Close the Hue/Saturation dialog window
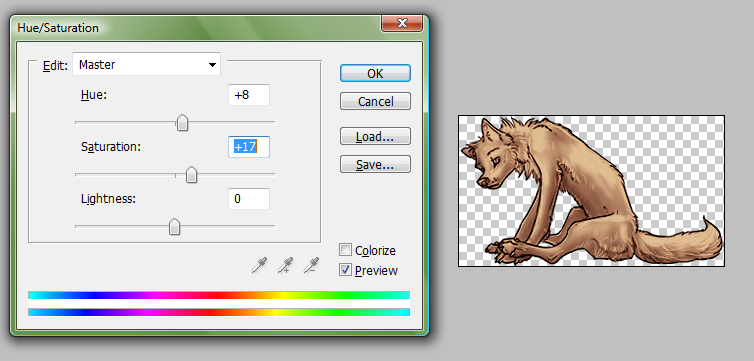Viewport: 754px width, 361px height. pyautogui.click(x=402, y=23)
